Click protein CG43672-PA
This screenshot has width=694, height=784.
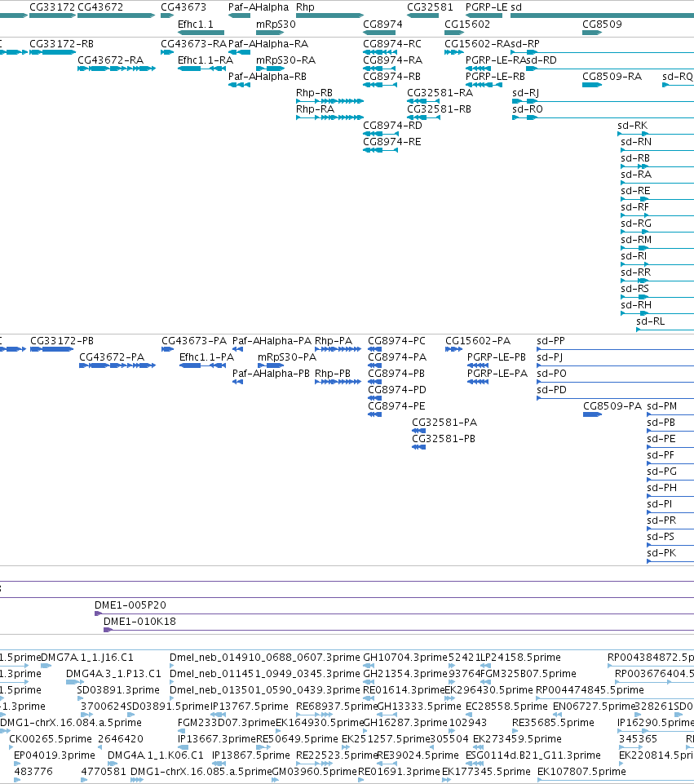click(112, 357)
